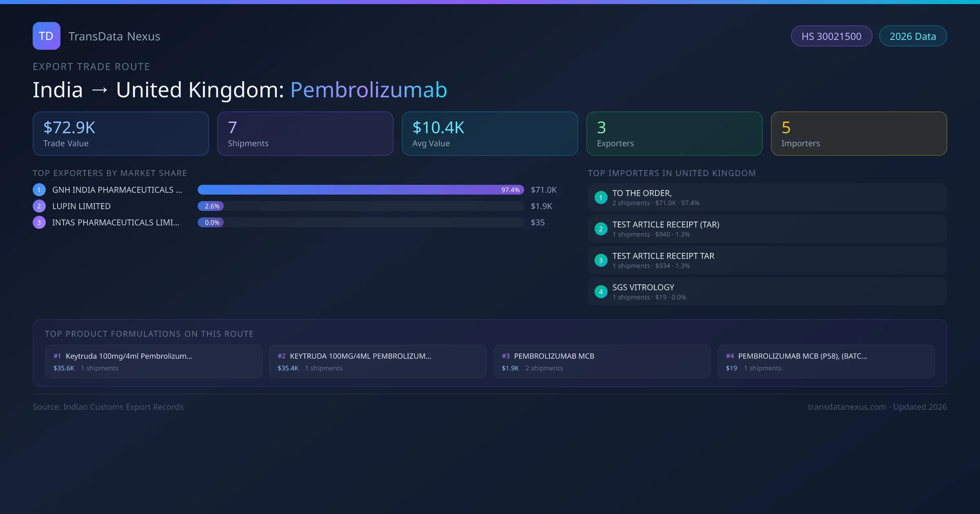This screenshot has height=514, width=980.
Task: Open #1 Keytruda 100mg/4ml formulation card
Action: point(154,361)
